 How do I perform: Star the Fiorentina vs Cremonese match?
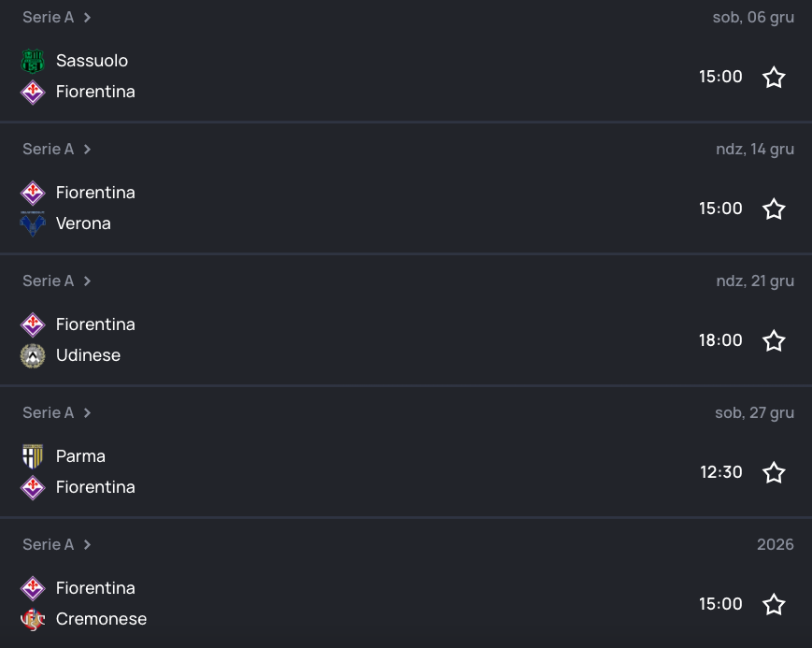774,604
